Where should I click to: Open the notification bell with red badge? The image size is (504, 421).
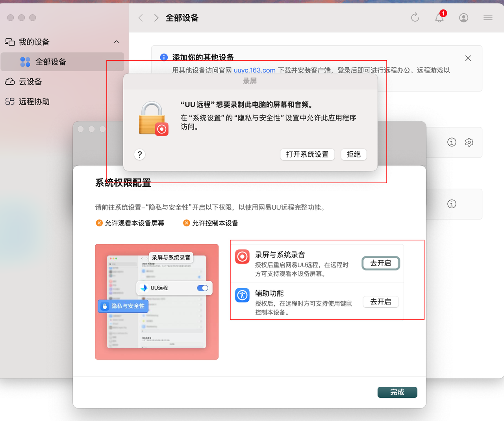click(439, 18)
